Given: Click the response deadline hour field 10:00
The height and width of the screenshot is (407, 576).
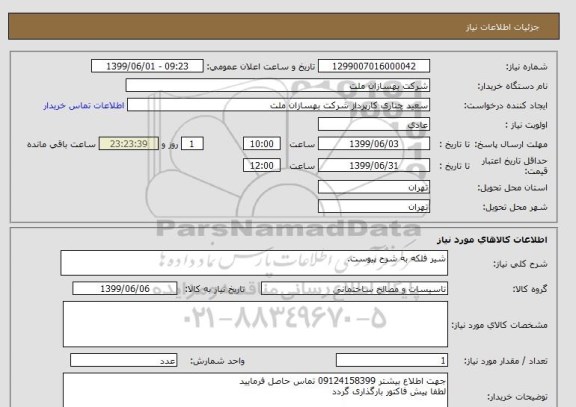Looking at the screenshot, I should (x=262, y=144).
